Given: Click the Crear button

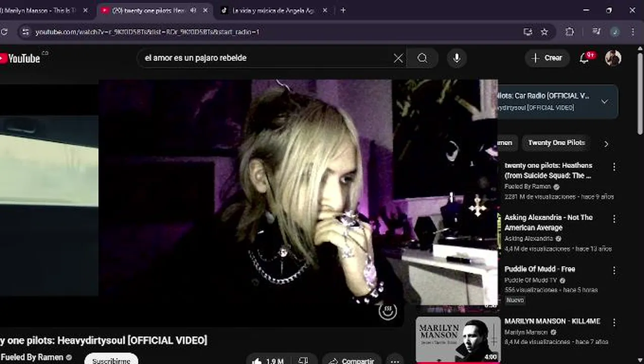Looking at the screenshot, I should 547,58.
